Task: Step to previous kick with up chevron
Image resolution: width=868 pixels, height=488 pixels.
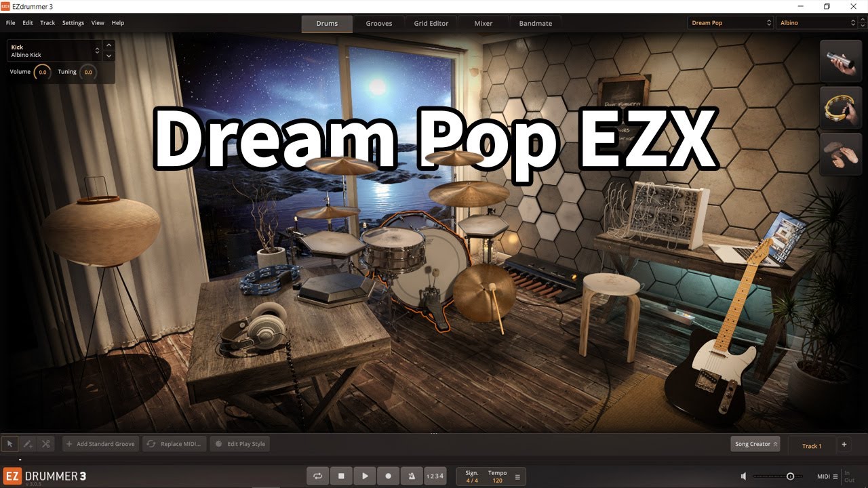Action: [109, 45]
